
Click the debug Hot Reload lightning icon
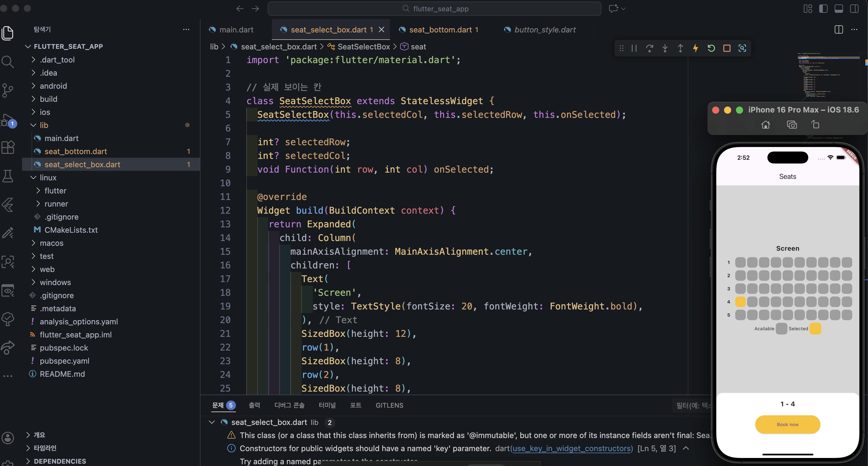click(x=695, y=48)
